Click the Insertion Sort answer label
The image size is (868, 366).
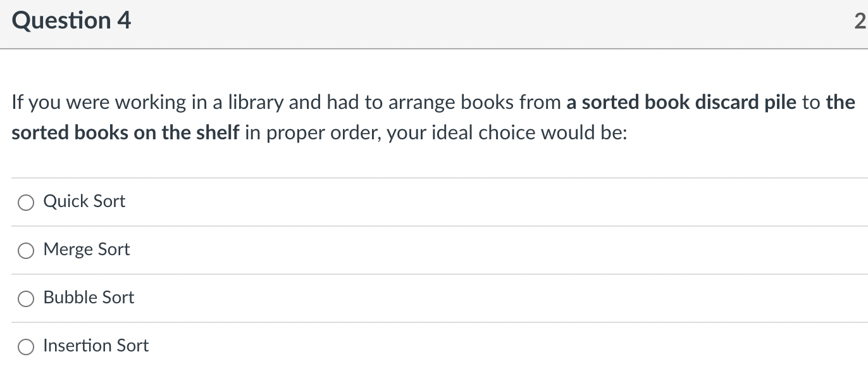tap(95, 346)
